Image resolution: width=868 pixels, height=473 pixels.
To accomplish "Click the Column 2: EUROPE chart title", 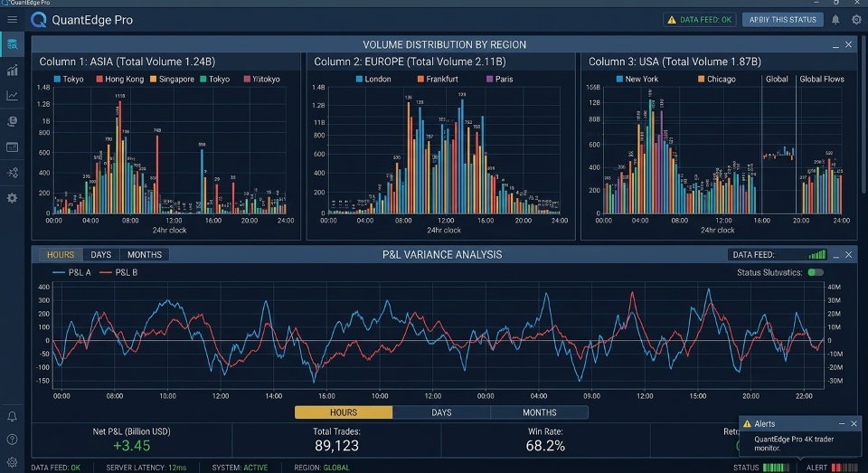I will point(410,61).
